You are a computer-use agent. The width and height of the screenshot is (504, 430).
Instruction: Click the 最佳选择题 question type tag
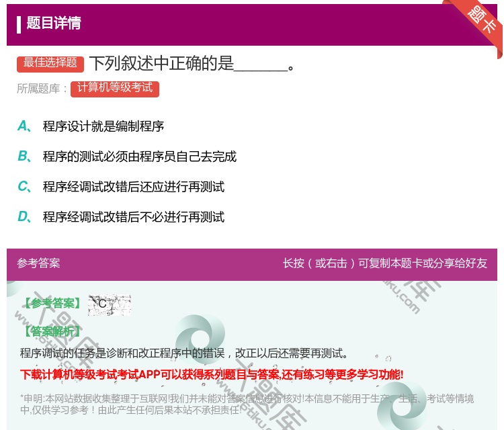pyautogui.click(x=50, y=63)
